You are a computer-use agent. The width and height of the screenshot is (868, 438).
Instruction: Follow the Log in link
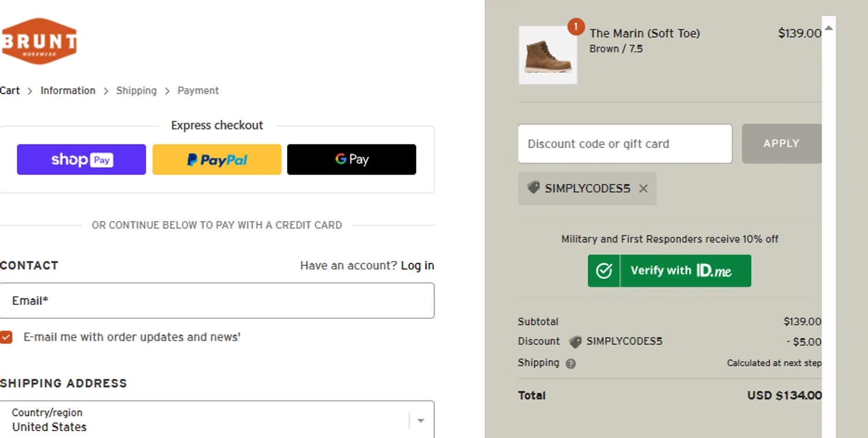pos(417,266)
